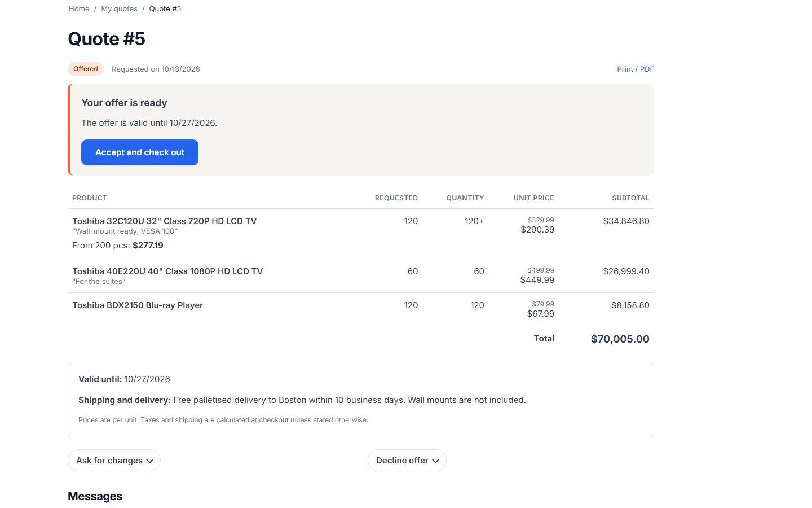
Task: Click the Quote #5 breadcrumb item
Action: click(x=165, y=8)
